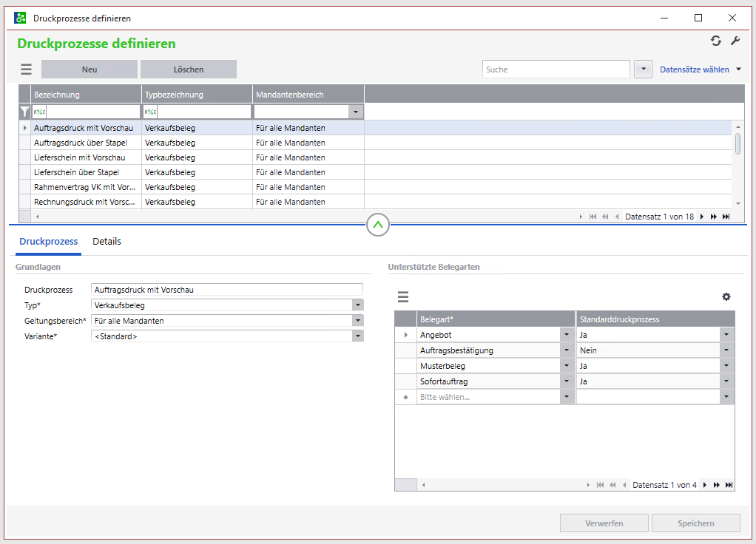Screen dimensions: 756x544
Task: Click into the Suche search field
Action: [556, 69]
